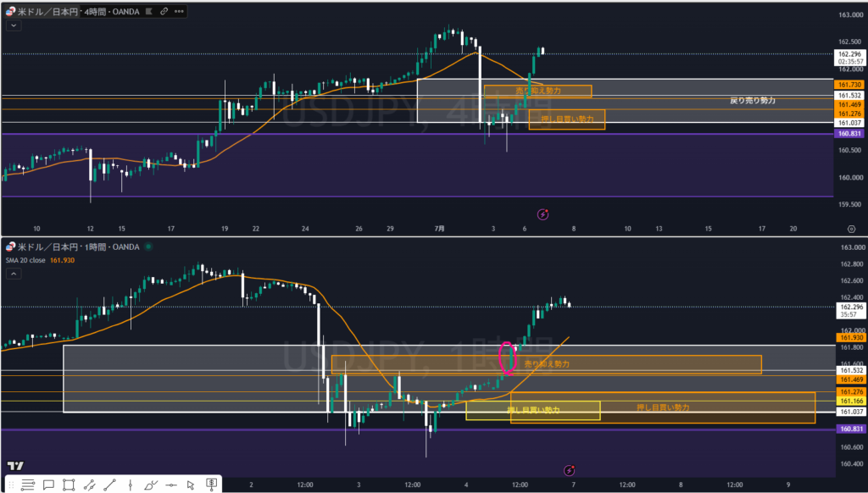The width and height of the screenshot is (868, 493).
Task: Select the Fib retracement drawing tool
Action: pyautogui.click(x=28, y=485)
